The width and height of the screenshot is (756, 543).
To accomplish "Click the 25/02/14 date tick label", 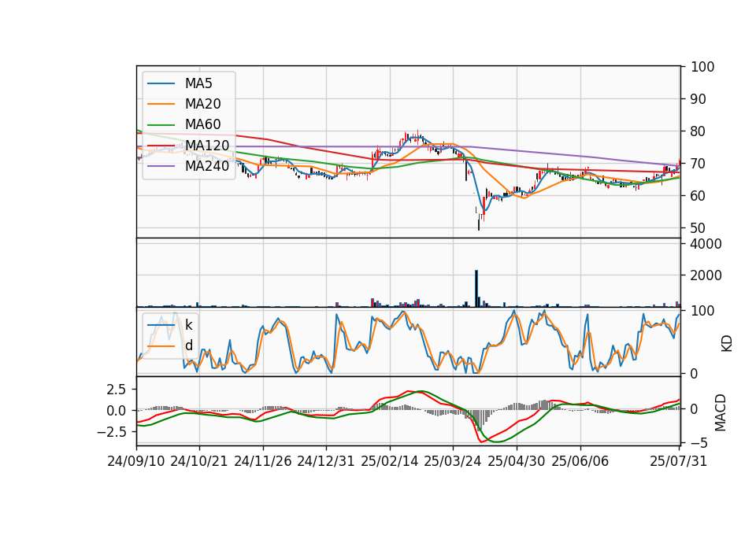I will 390,461.
